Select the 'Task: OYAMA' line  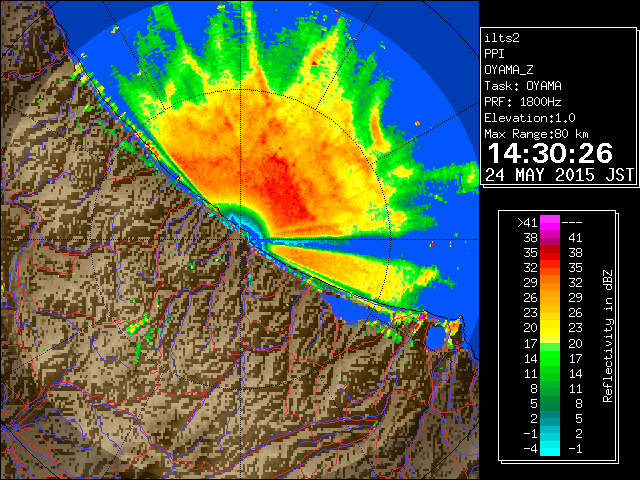(x=523, y=86)
